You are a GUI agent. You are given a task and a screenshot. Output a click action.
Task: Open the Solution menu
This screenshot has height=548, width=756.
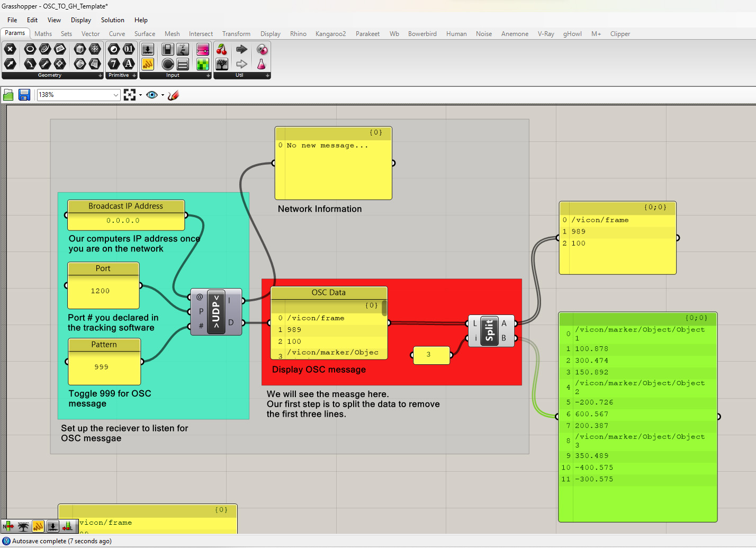click(112, 20)
